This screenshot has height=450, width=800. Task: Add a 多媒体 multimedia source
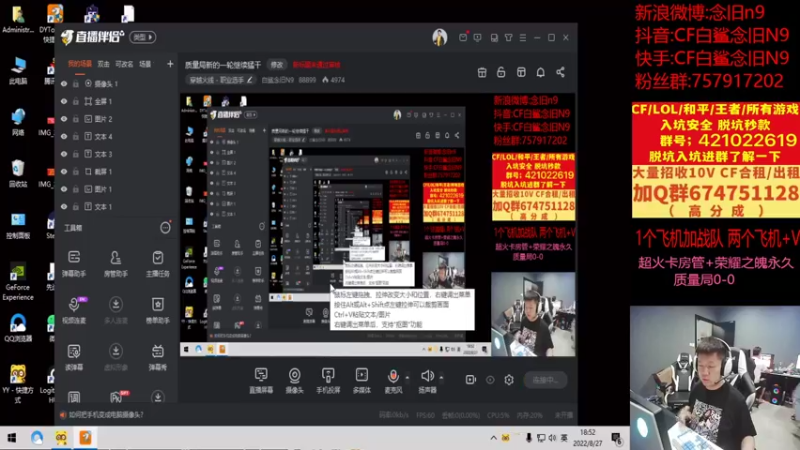[362, 380]
